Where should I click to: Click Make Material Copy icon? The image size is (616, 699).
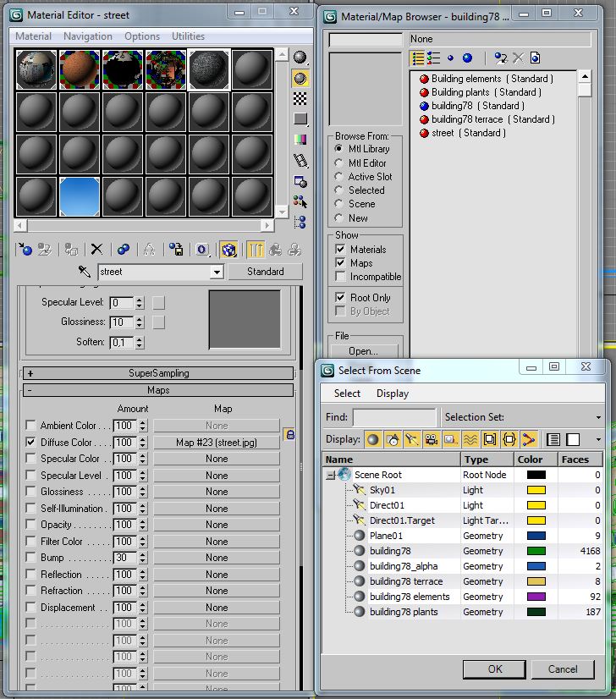pyautogui.click(x=124, y=249)
